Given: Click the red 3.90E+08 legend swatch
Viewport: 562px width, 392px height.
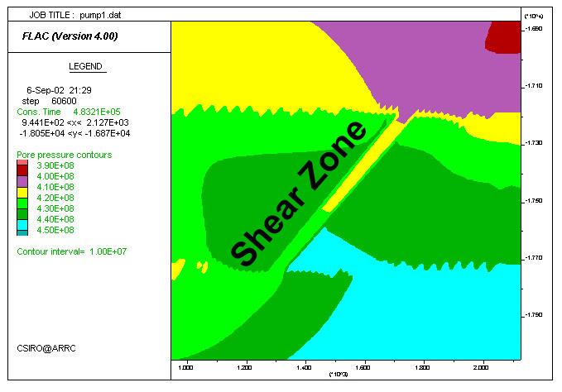Looking at the screenshot, I should point(22,167).
